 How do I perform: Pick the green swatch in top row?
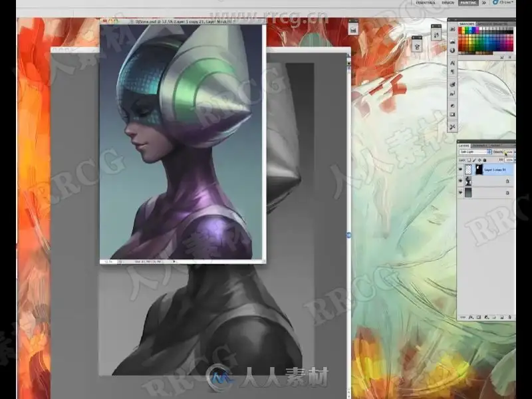tap(467, 29)
